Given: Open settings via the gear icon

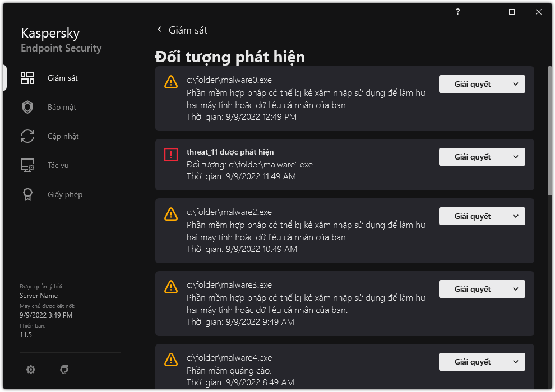Looking at the screenshot, I should (31, 370).
